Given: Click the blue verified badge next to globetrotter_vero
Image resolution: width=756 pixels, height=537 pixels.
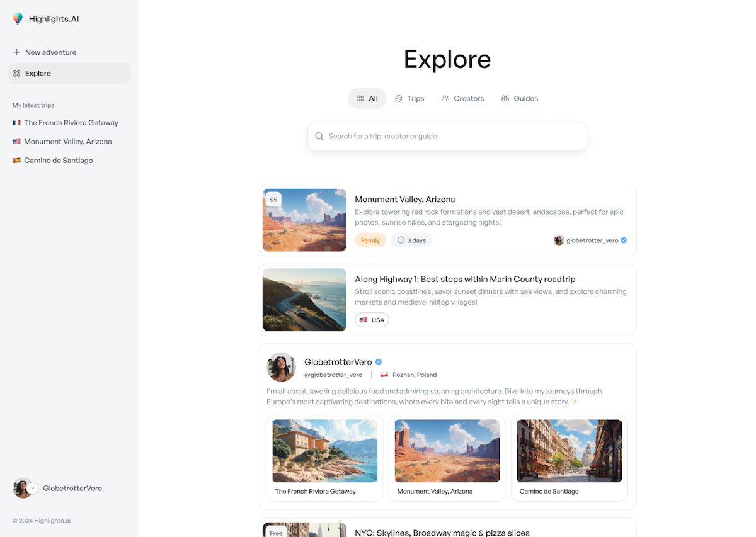Looking at the screenshot, I should tap(623, 240).
